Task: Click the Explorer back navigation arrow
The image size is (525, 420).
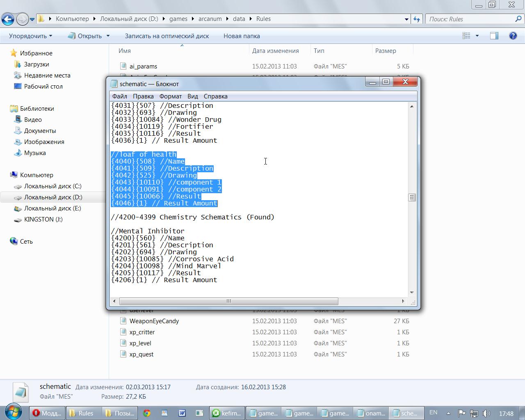Action: click(8, 19)
